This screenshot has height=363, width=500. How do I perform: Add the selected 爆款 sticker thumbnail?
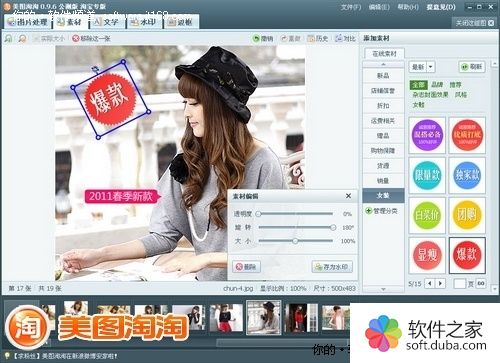tap(467, 255)
